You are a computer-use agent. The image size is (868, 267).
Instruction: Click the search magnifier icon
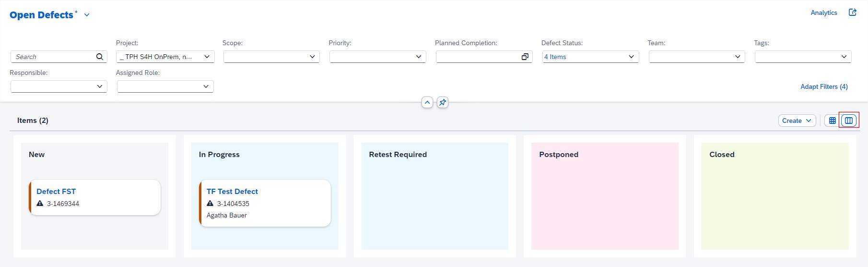pyautogui.click(x=99, y=57)
